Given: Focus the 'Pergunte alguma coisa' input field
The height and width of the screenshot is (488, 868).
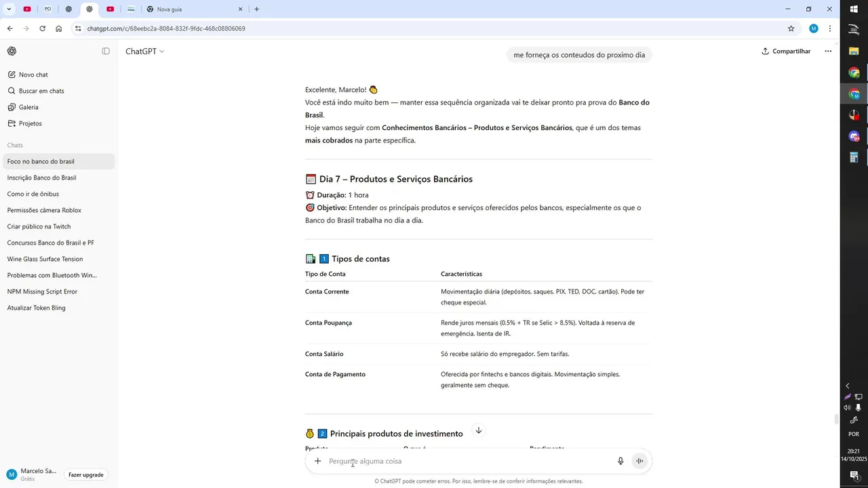Looking at the screenshot, I should click(x=468, y=461).
